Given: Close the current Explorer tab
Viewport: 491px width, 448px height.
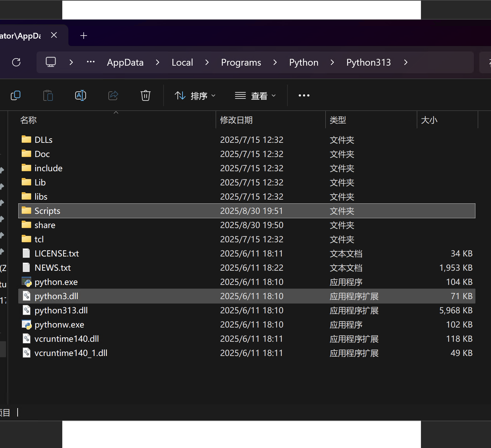Looking at the screenshot, I should [54, 35].
